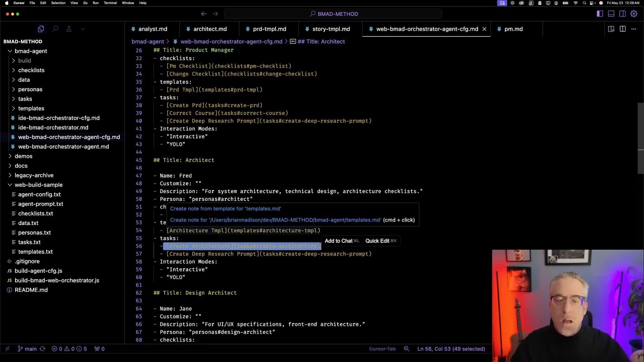644x362 pixels.
Task: Collapse the web-build-sample folder
Action: (x=38, y=185)
